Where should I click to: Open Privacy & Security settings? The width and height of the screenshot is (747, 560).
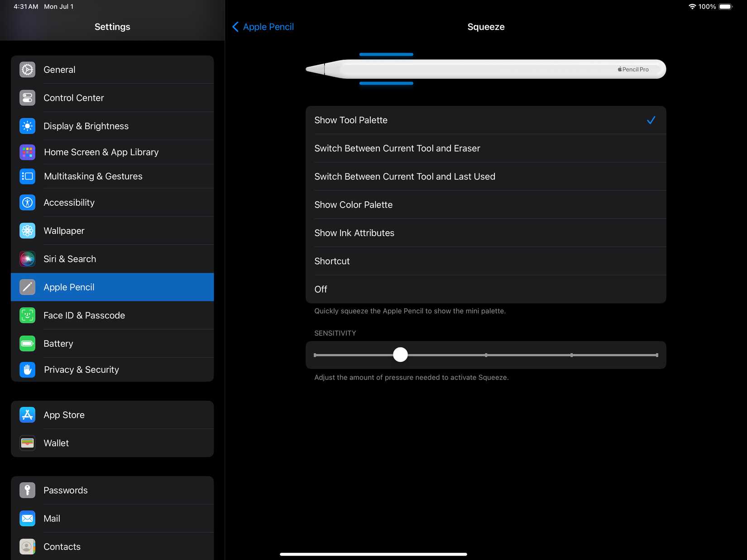click(112, 370)
